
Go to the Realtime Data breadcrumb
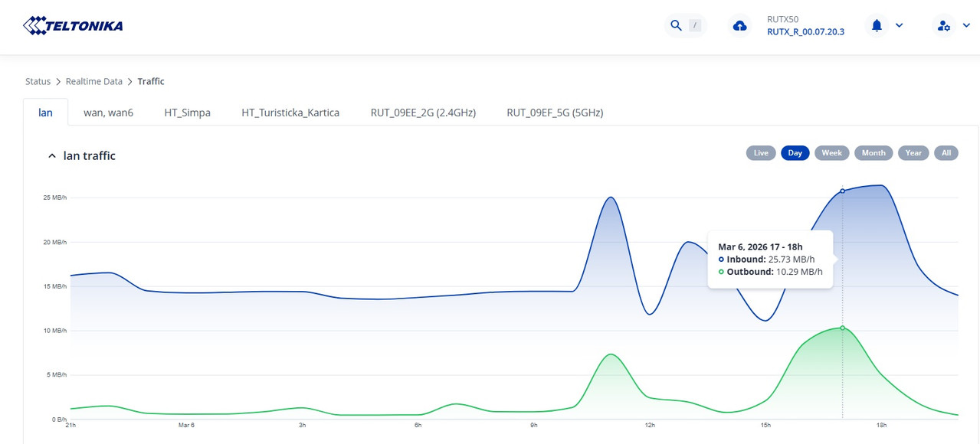[x=94, y=81]
